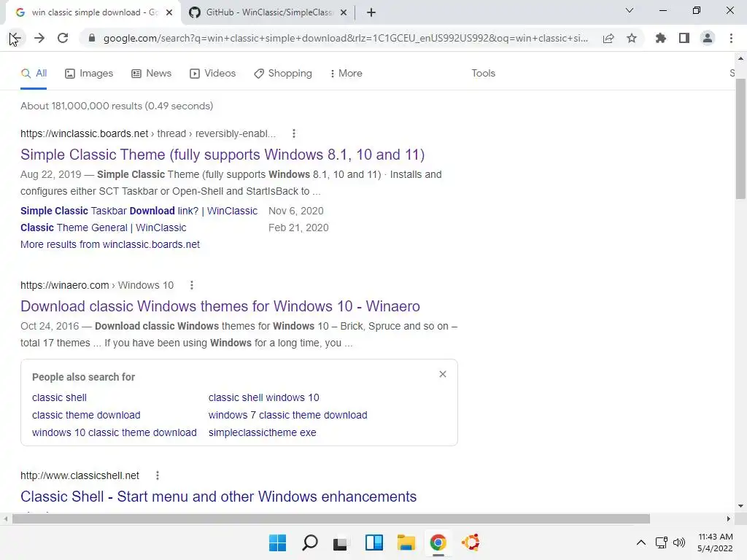
Task: Close the win classic simple download tab
Action: point(169,12)
